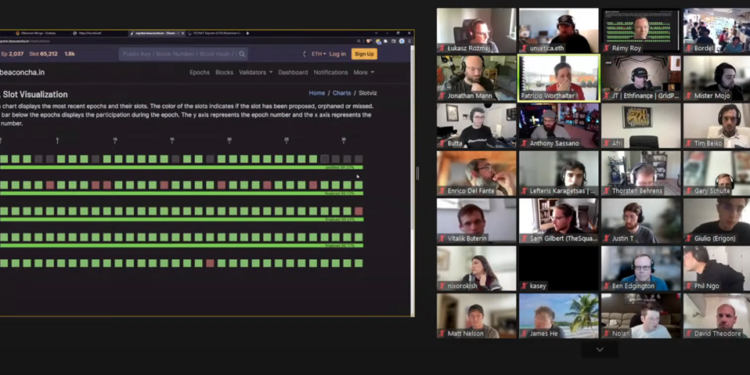The image size is (750, 375).
Task: Select Anthony Sassano's video tile
Action: (x=558, y=126)
